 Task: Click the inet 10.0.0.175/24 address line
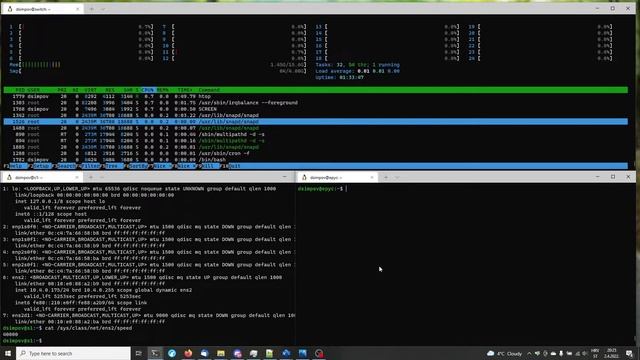point(103,290)
